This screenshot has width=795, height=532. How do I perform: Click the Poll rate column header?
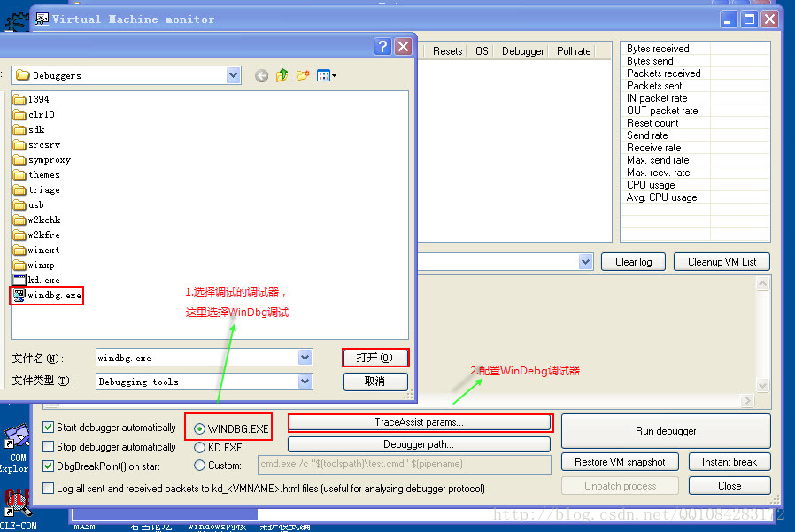(x=574, y=51)
